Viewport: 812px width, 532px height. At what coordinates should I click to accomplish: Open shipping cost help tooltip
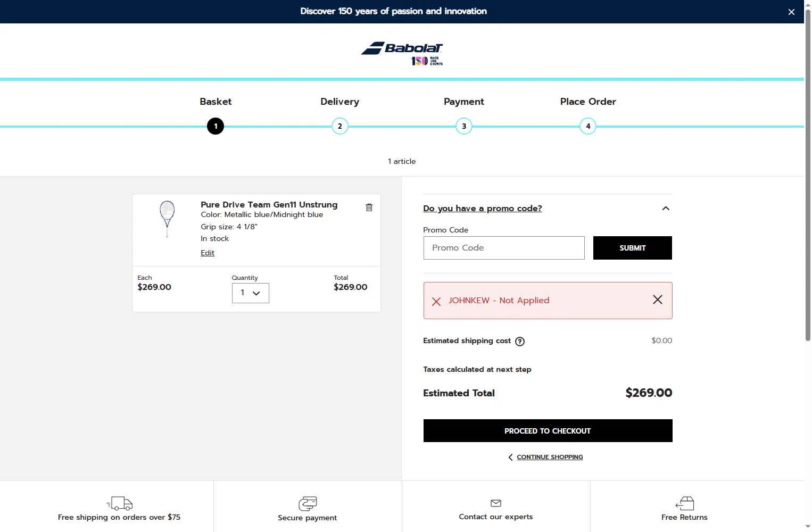click(x=520, y=342)
